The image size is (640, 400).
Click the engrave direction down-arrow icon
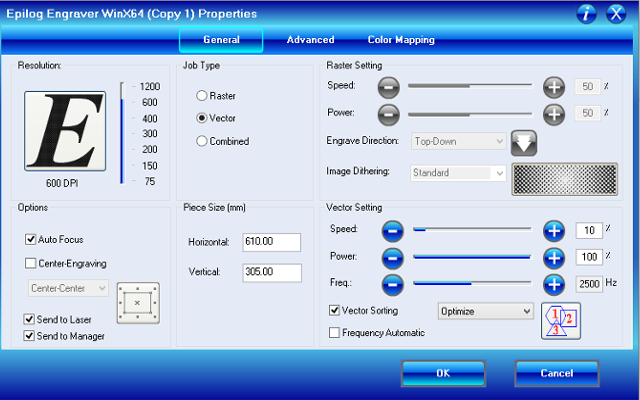tap(524, 143)
